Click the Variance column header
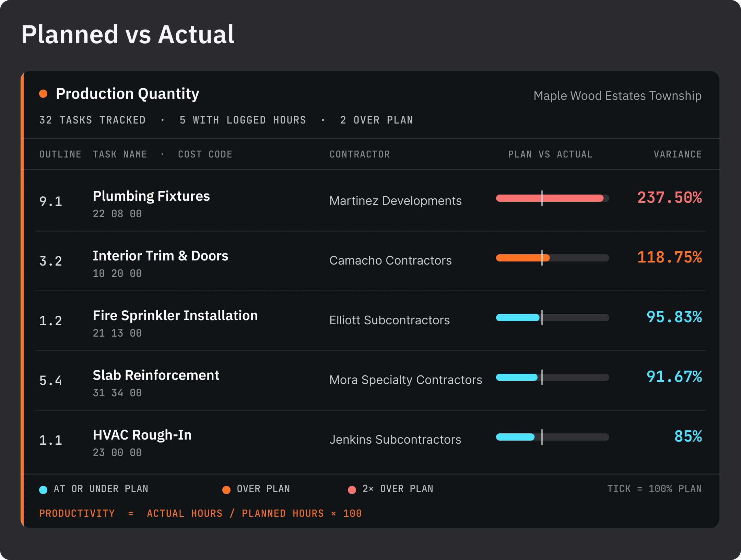741x560 pixels. point(678,154)
